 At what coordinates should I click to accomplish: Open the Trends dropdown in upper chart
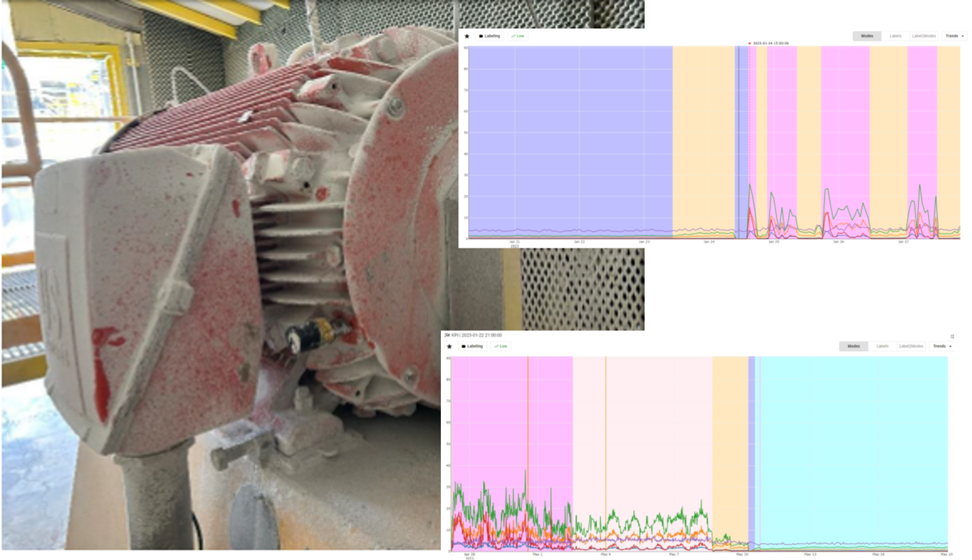[x=954, y=36]
